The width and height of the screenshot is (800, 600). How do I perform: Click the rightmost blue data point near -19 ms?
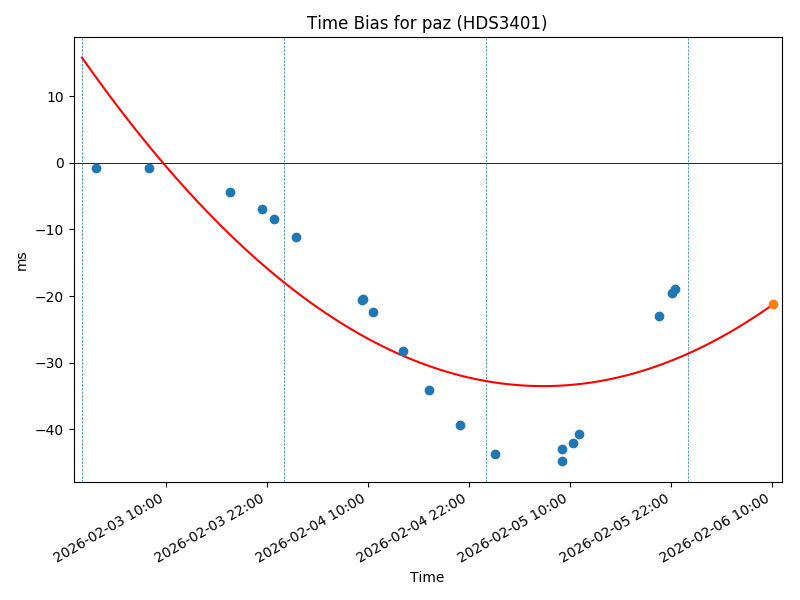coord(675,289)
